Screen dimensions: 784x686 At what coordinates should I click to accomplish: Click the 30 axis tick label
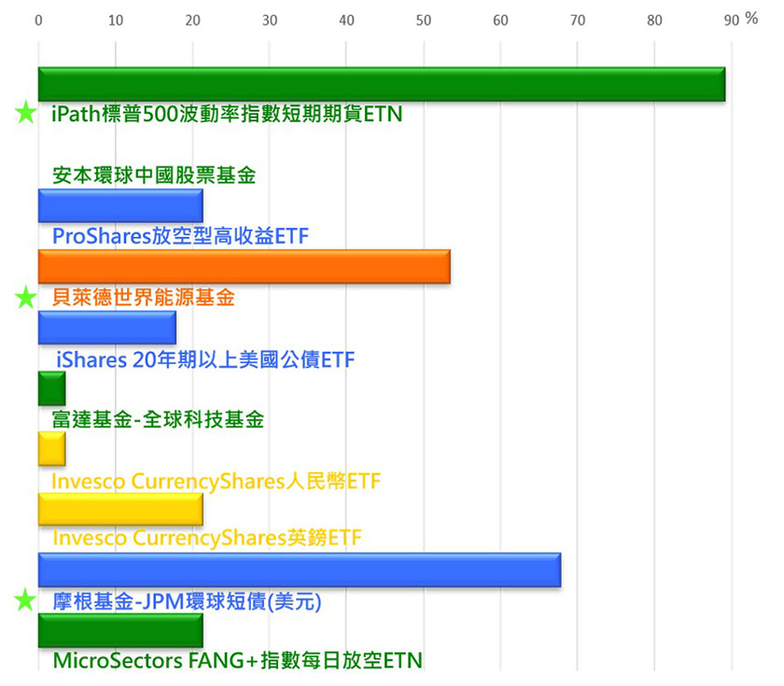click(x=270, y=21)
